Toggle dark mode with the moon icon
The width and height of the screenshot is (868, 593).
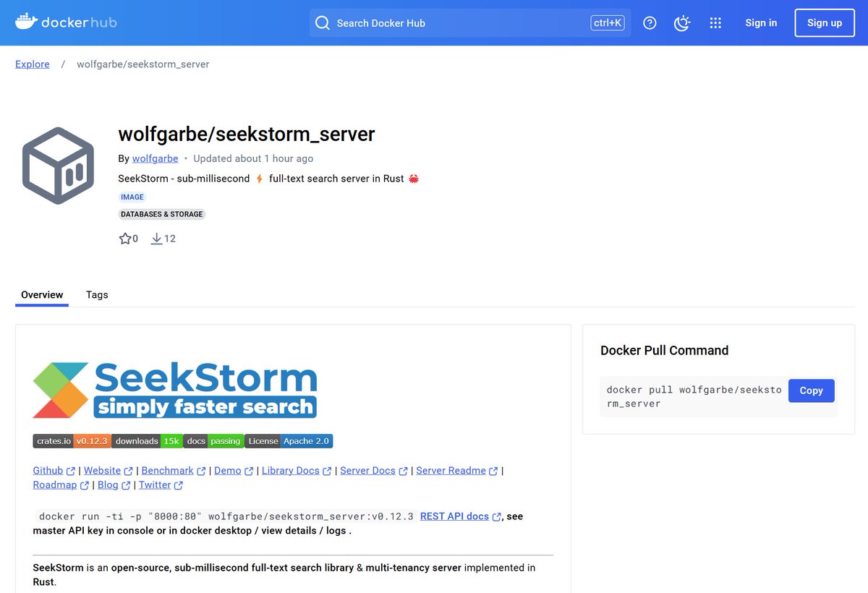(681, 22)
